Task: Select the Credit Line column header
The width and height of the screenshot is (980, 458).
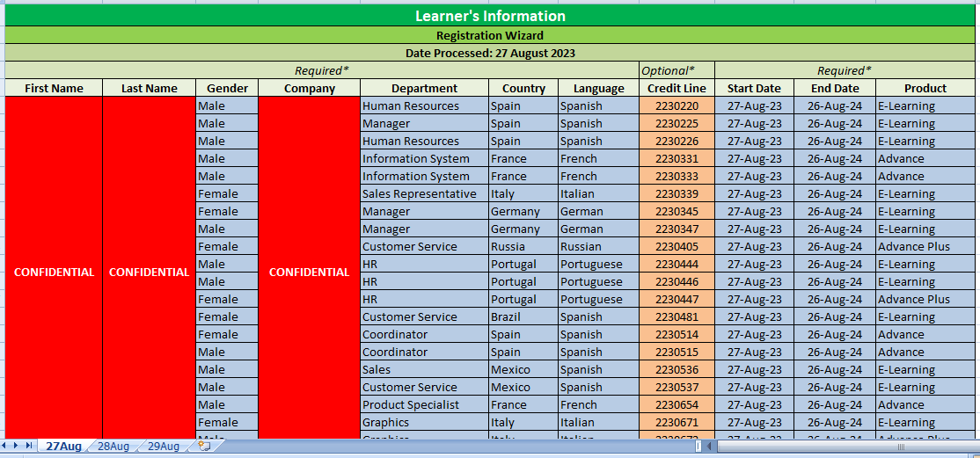Action: pos(676,88)
